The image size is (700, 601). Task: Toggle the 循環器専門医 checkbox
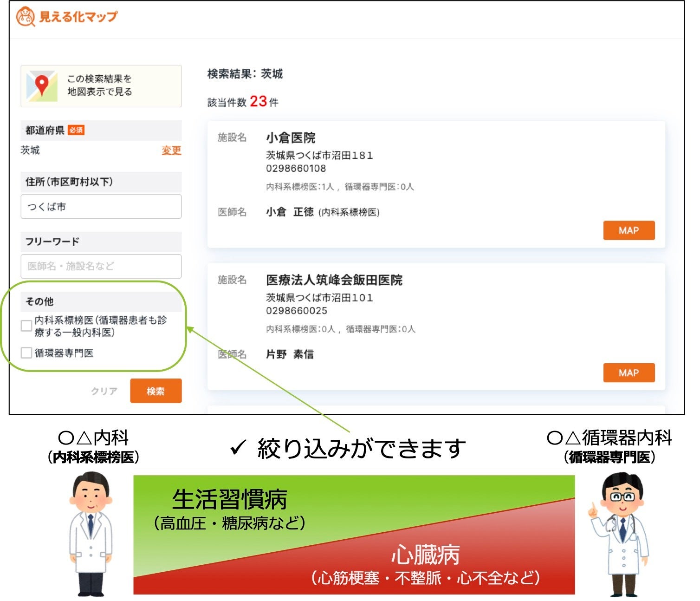[x=26, y=353]
